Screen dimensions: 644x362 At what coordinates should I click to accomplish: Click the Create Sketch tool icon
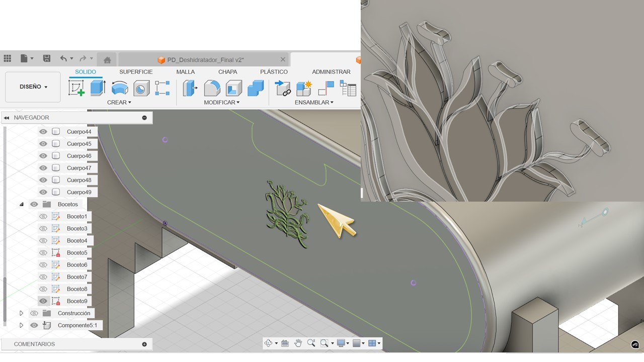point(76,88)
